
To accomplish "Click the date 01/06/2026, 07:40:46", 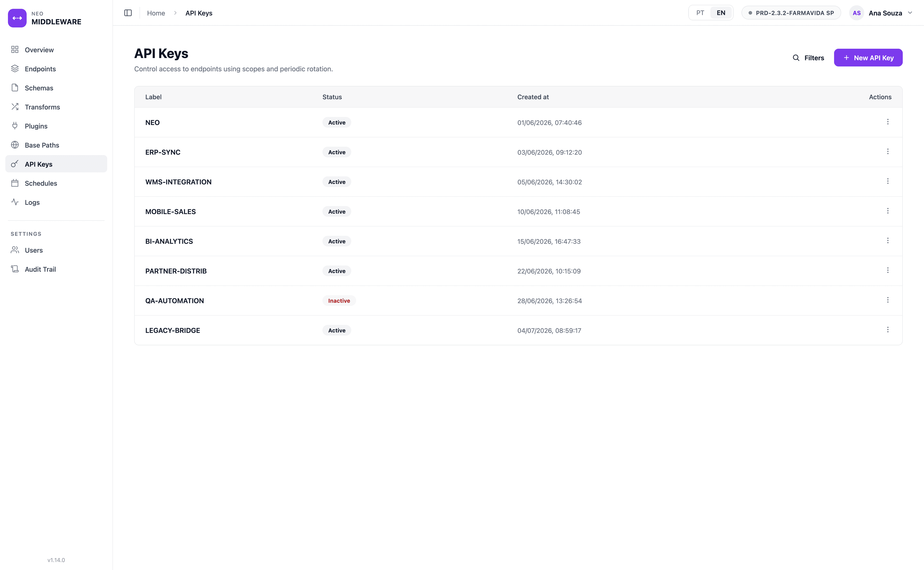I will [550, 123].
